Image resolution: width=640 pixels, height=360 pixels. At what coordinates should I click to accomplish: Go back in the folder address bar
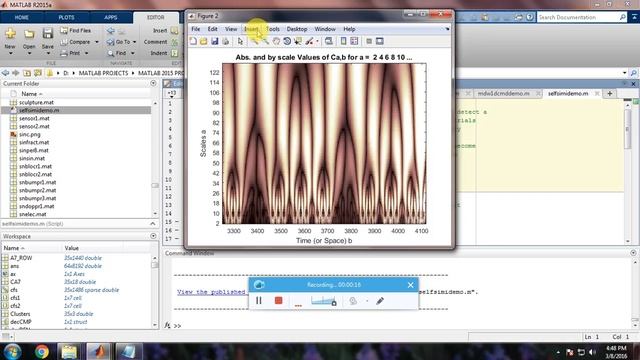5,73
